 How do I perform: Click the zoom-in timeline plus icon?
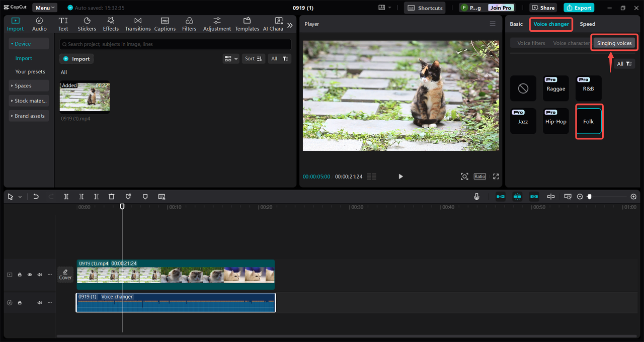(x=633, y=197)
